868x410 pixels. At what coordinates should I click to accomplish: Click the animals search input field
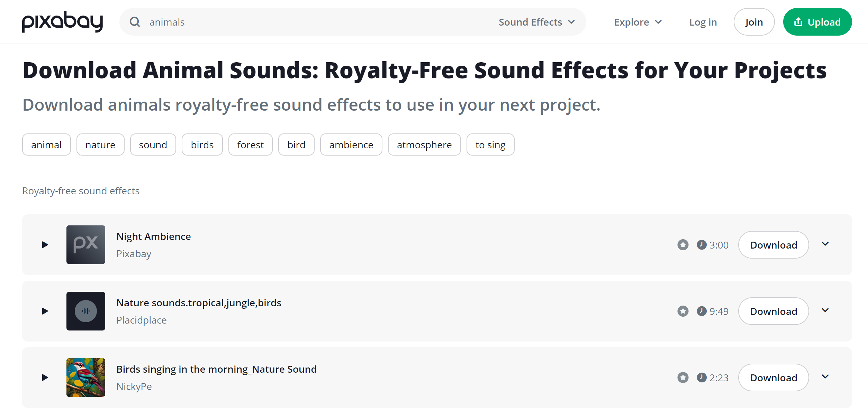pyautogui.click(x=311, y=22)
